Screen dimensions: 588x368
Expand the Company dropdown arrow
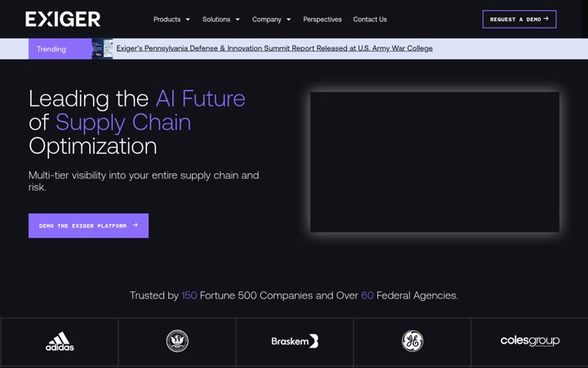click(x=289, y=20)
